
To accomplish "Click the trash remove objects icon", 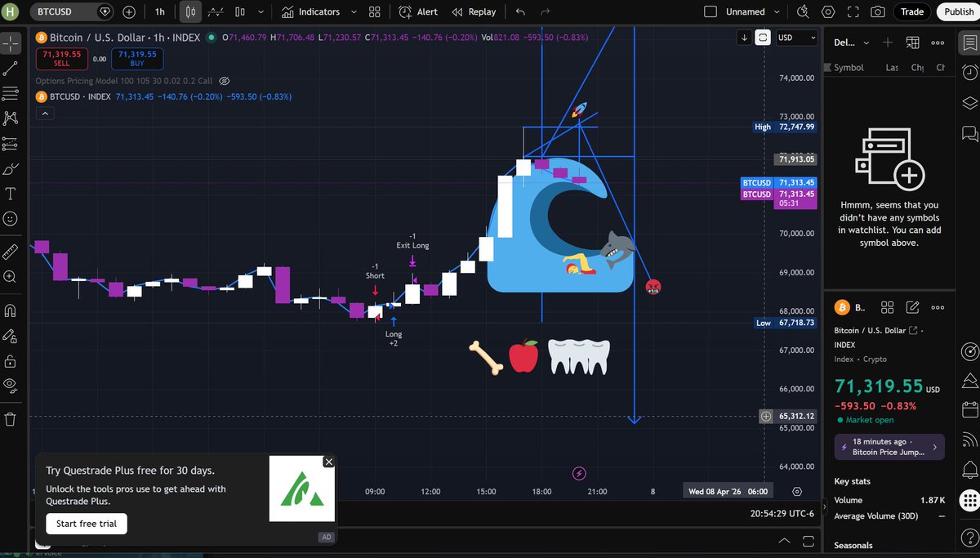I will (x=11, y=419).
